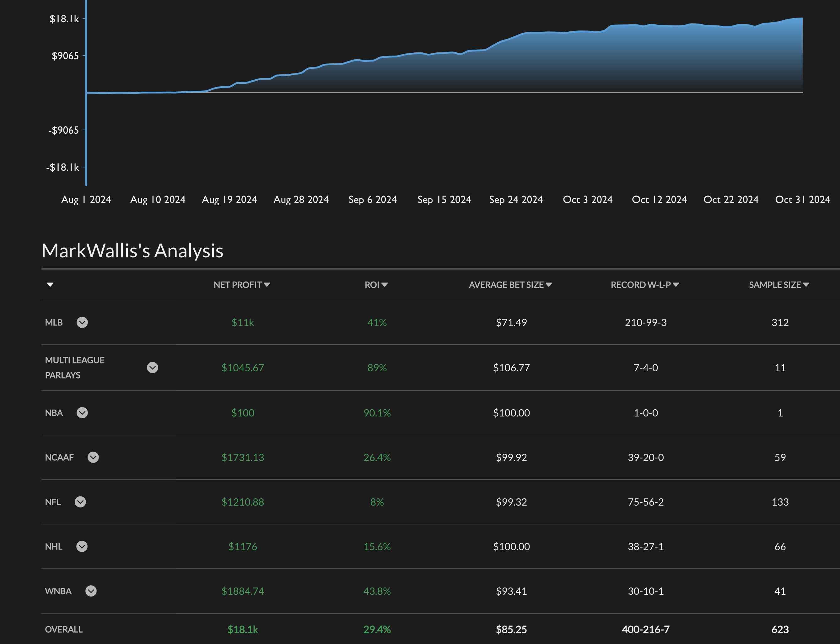This screenshot has height=644, width=840.
Task: Click overall record 400-216-7
Action: (x=646, y=630)
